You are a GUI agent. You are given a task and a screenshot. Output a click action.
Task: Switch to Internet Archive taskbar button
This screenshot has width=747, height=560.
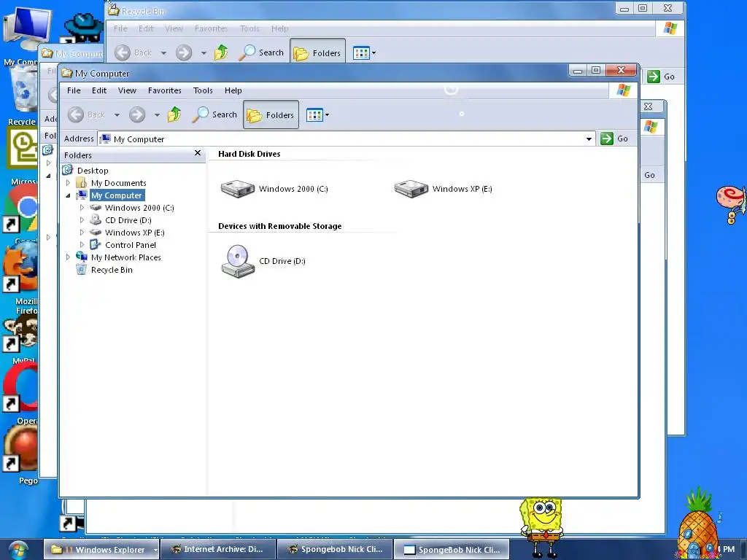pyautogui.click(x=217, y=550)
